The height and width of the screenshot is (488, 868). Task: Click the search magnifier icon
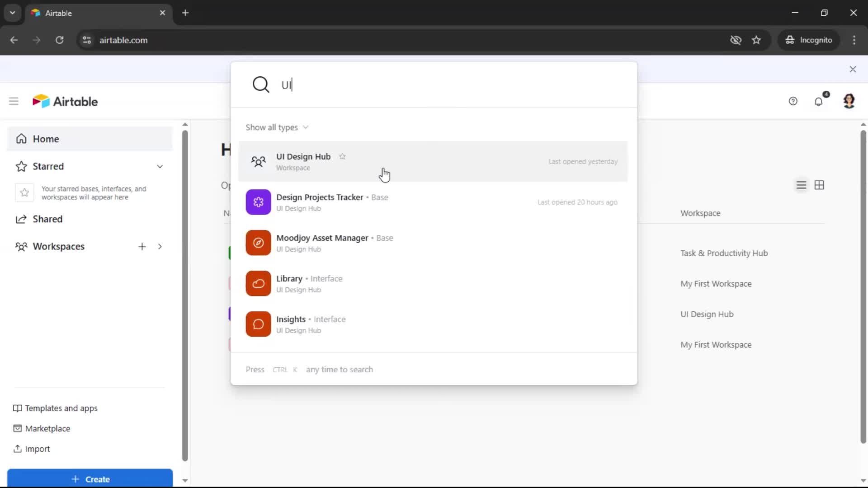pos(261,84)
